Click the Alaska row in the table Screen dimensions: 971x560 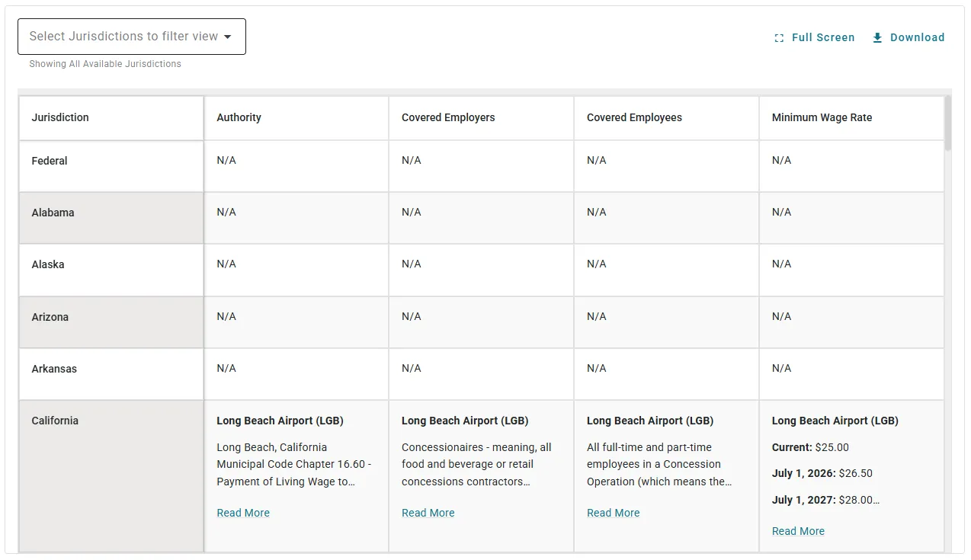(x=48, y=264)
